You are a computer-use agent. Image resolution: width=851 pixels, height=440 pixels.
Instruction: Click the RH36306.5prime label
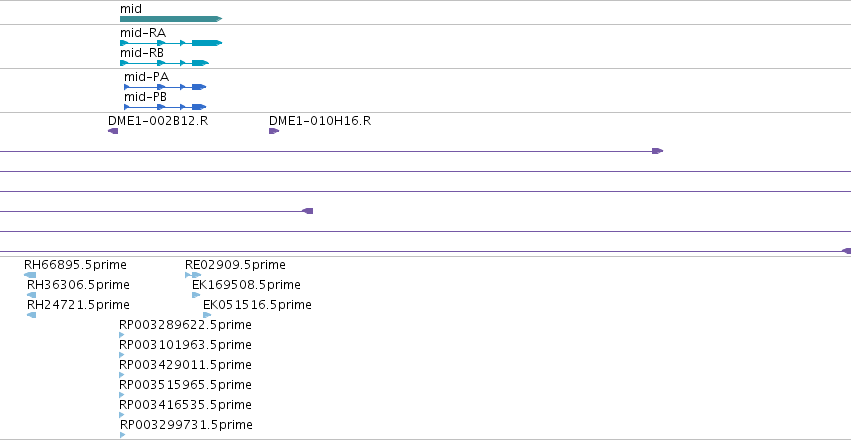(78, 285)
